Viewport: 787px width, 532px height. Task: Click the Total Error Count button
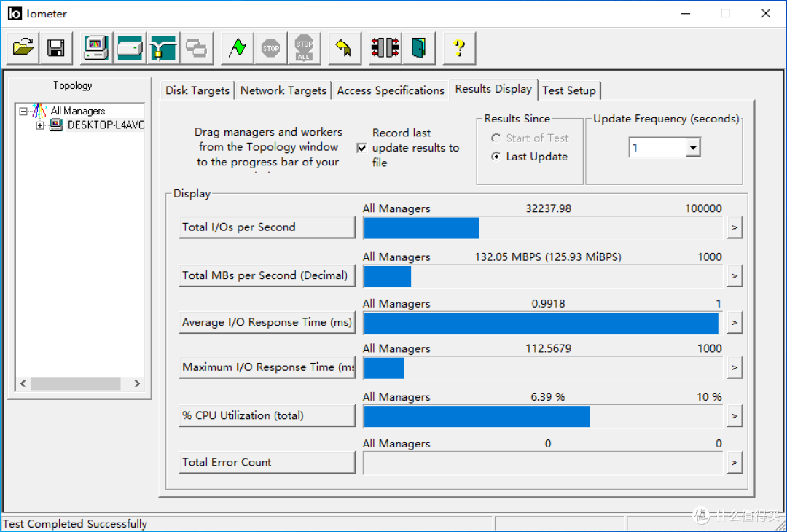[267, 462]
